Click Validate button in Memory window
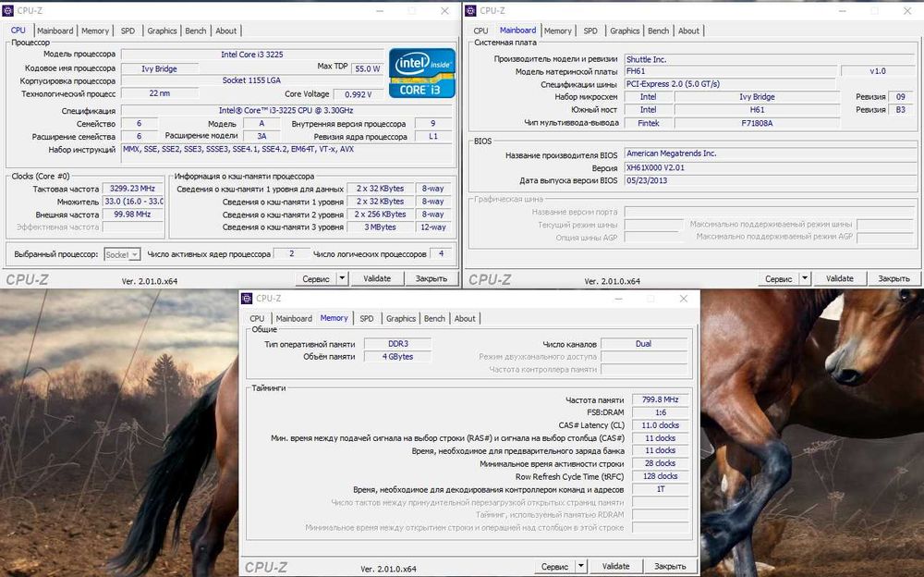The width and height of the screenshot is (924, 577). coord(615,567)
